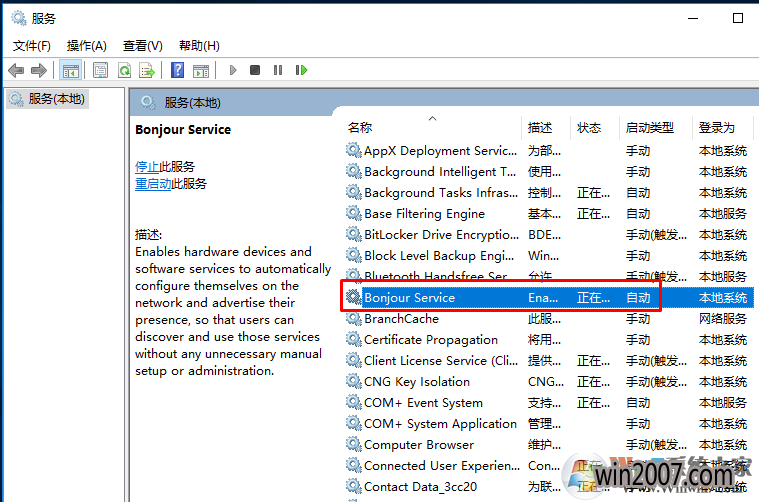Open the 文件(F) menu
Viewport: 759px width, 502px height.
tap(31, 46)
